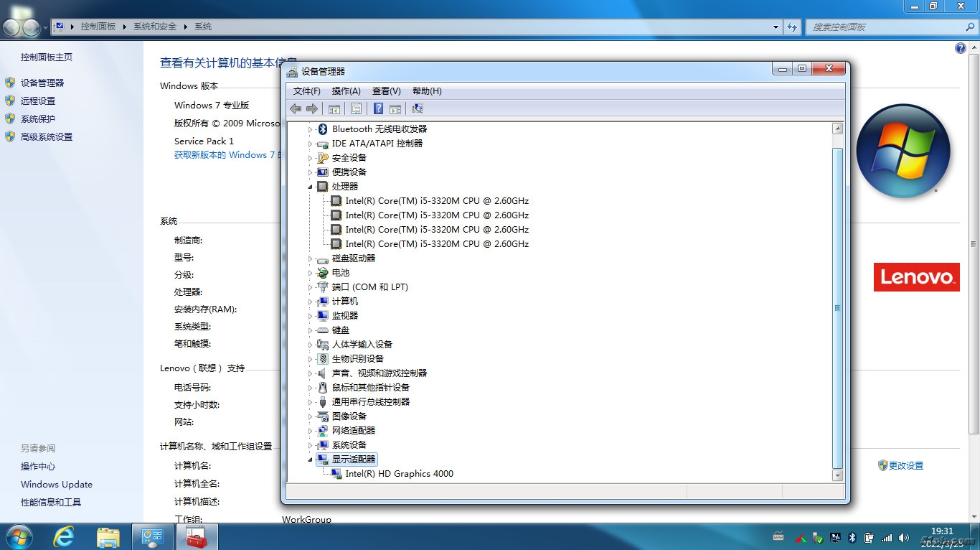Expand the 安全设备 node
The height and width of the screenshot is (550, 980).
(x=311, y=158)
